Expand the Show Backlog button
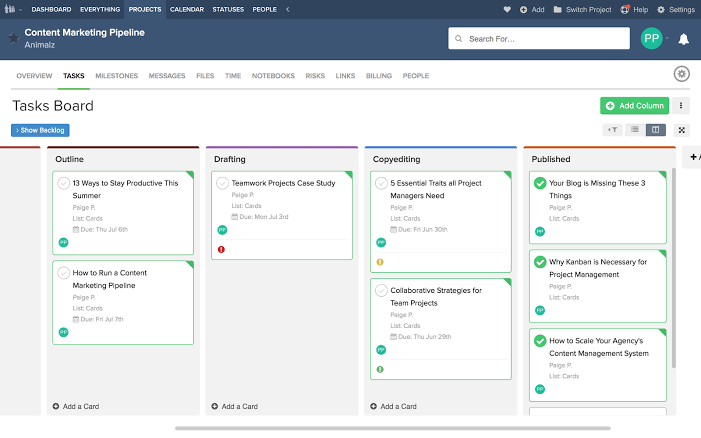This screenshot has width=701, height=438. coord(40,131)
